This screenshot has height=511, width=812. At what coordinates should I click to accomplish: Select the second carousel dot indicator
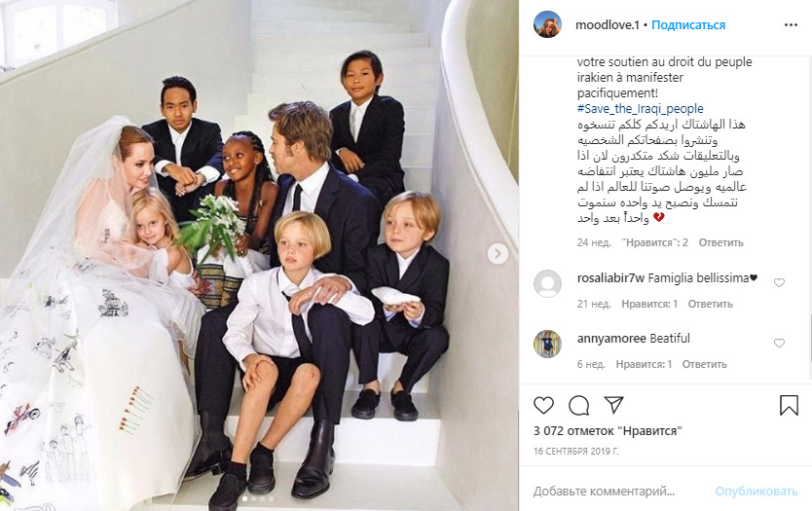(x=254, y=499)
